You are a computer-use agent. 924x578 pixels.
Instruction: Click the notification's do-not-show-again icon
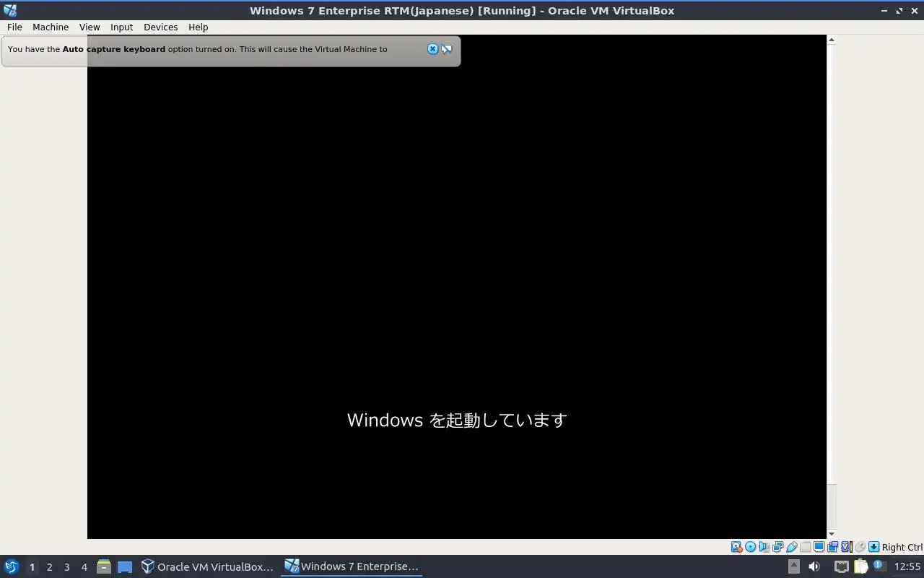click(x=447, y=49)
